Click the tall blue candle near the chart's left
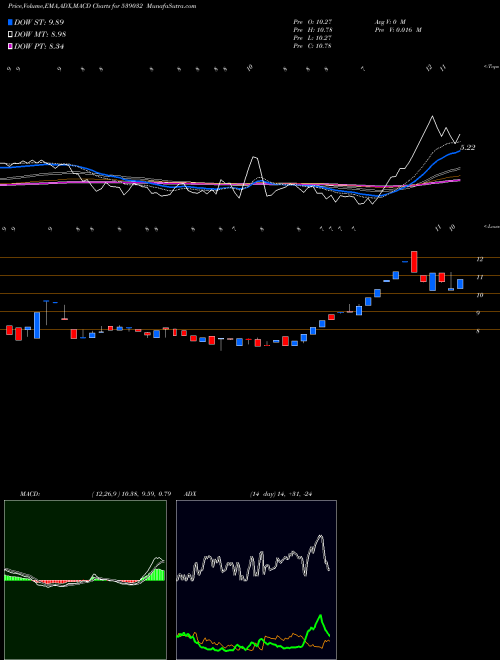 (37, 325)
